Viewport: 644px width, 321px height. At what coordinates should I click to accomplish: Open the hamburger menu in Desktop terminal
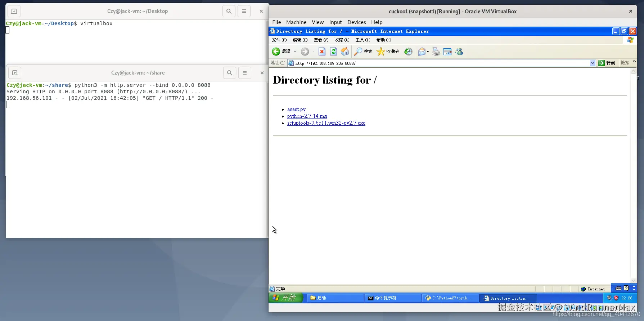(244, 11)
